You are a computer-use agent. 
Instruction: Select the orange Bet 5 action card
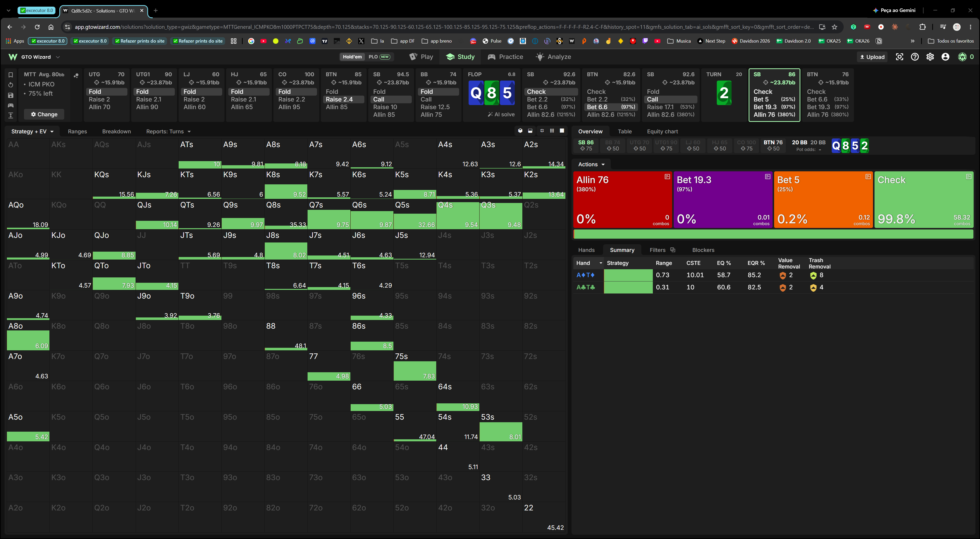[x=823, y=199]
